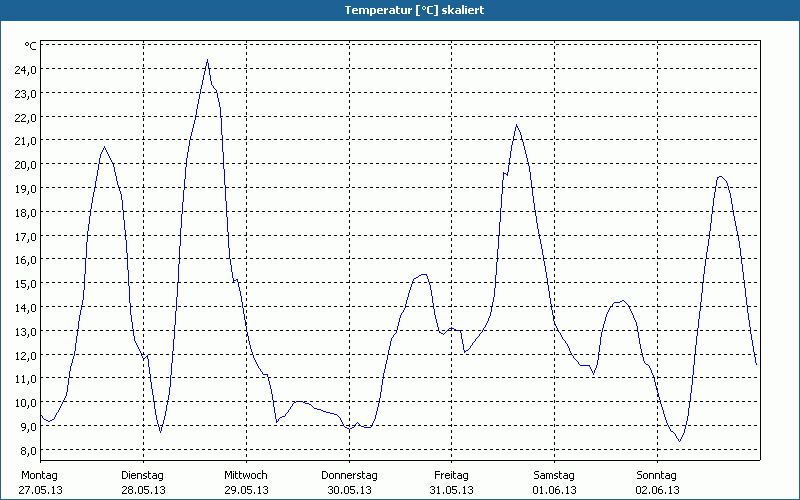Viewport: 800px width, 500px height.
Task: Click the °C unit label on the y-axis
Action: pyautogui.click(x=30, y=46)
